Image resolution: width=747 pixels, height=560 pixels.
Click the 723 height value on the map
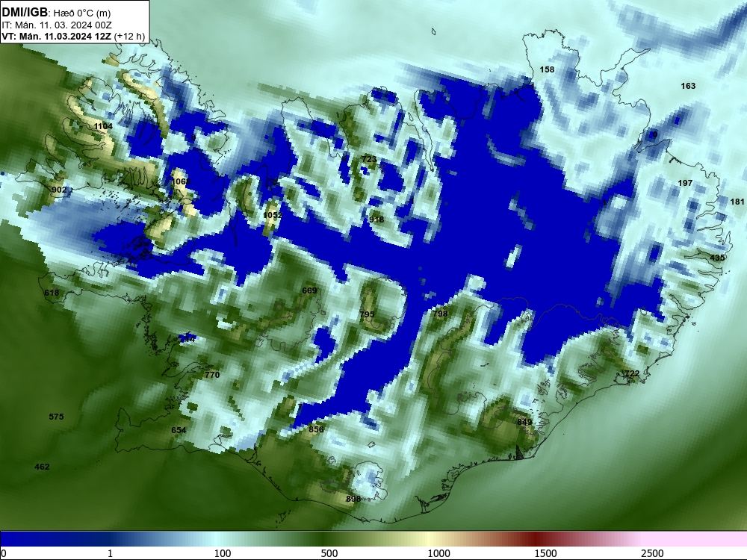point(369,159)
